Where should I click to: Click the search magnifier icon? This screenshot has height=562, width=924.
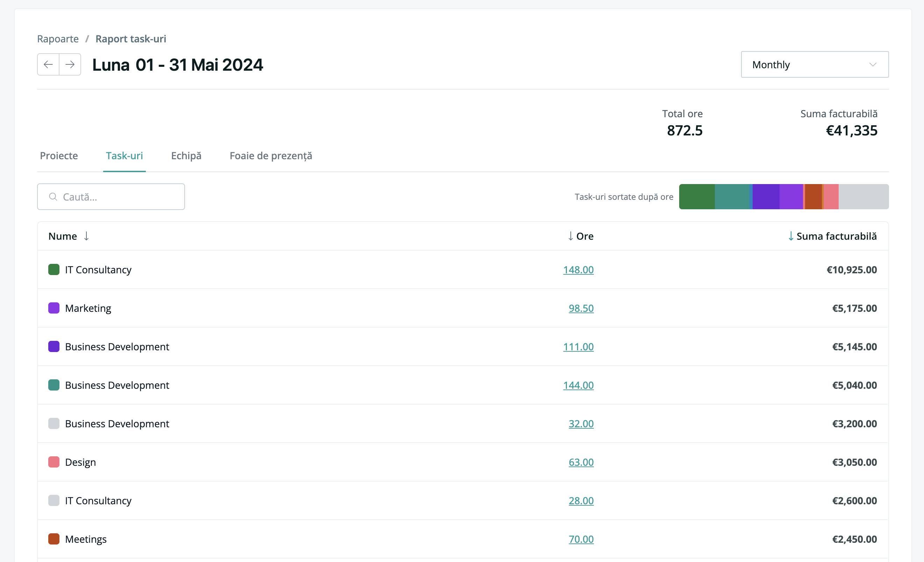click(x=53, y=197)
